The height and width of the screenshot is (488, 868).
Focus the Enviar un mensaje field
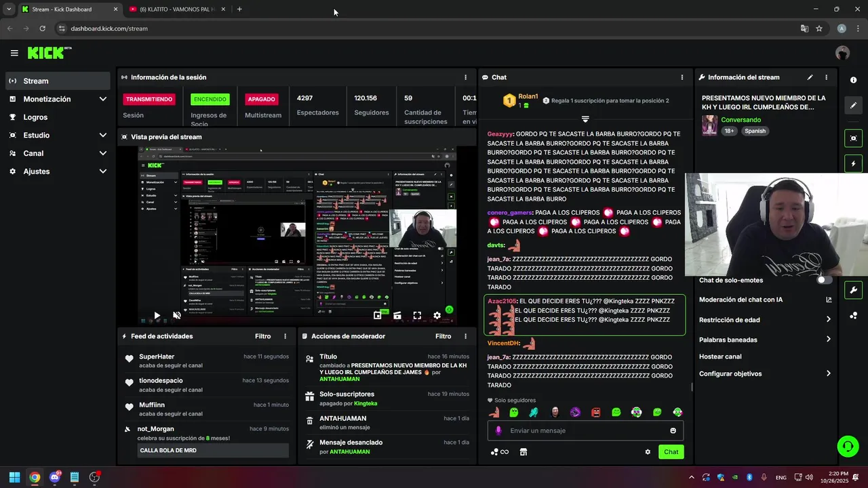click(x=585, y=430)
